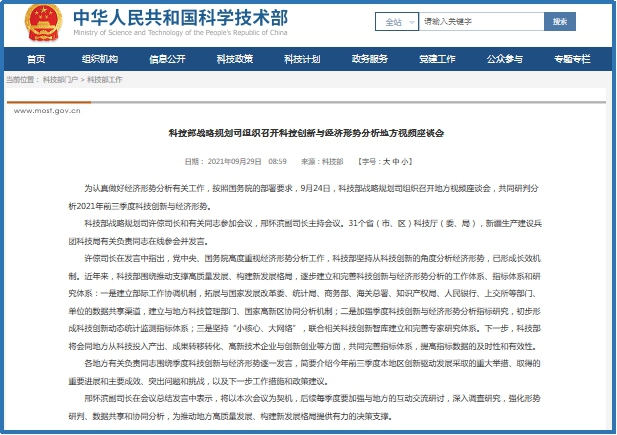Open the 全站 search scope dropdown
Screen dimensions: 617x435
tap(397, 22)
